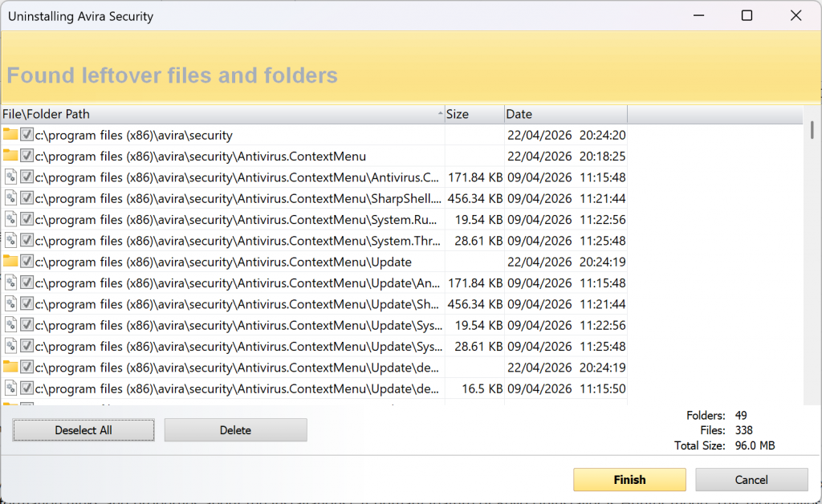Image resolution: width=822 pixels, height=504 pixels.
Task: Toggle the checkbox for ContextMenu\System.Thr... file
Action: (26, 241)
